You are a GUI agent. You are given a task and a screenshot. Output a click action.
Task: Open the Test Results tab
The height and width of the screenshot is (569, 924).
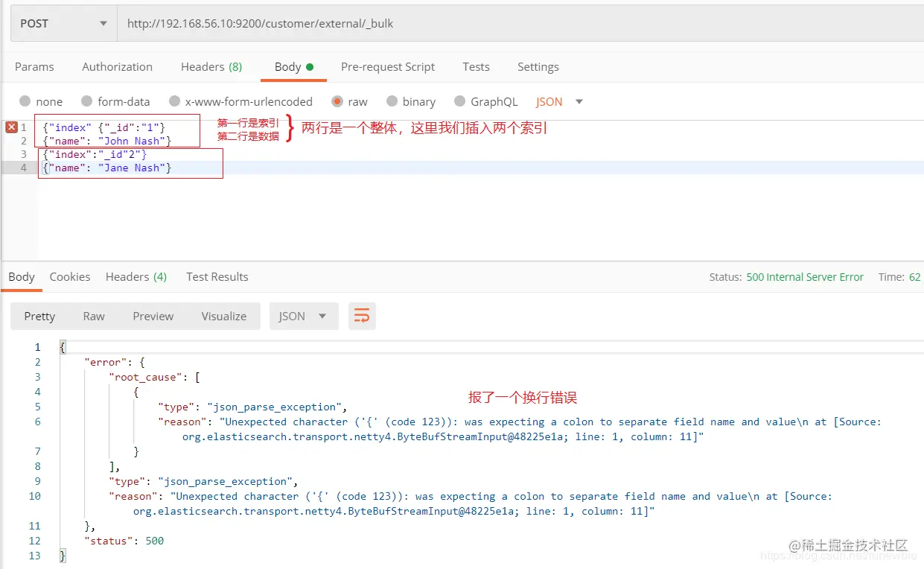217,277
